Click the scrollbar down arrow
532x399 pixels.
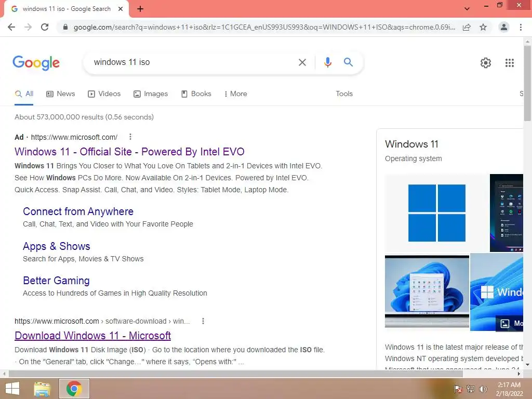[527, 365]
